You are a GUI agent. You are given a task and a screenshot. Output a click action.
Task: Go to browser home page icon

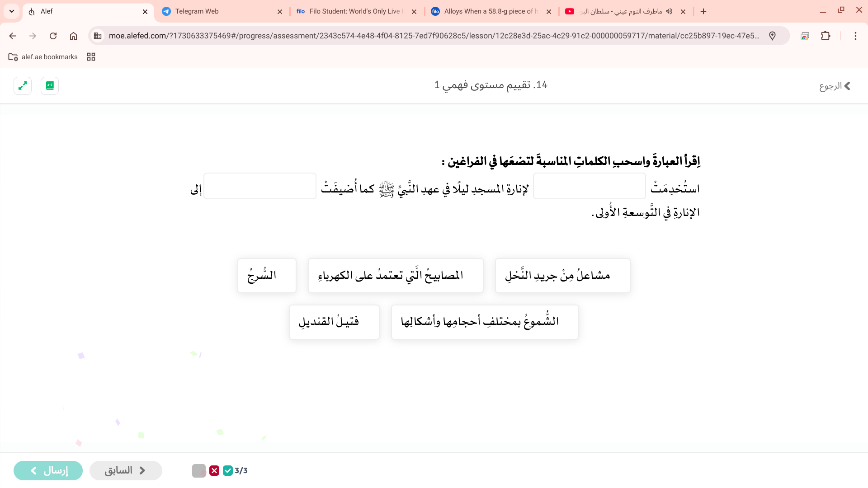[x=73, y=36]
